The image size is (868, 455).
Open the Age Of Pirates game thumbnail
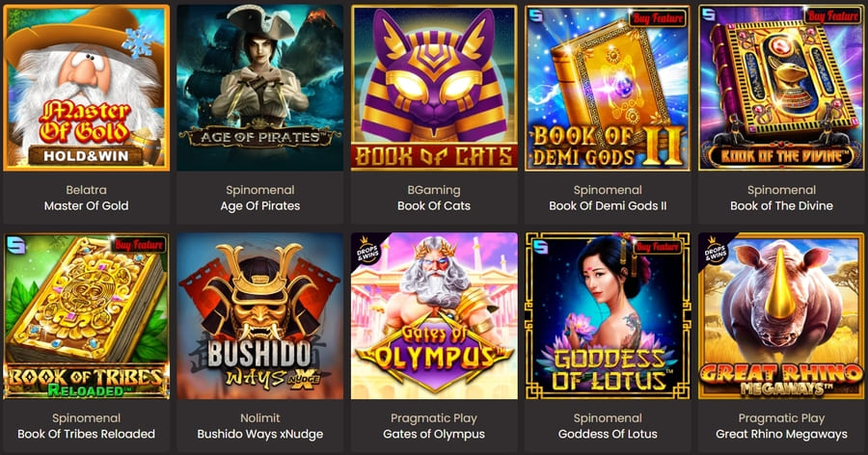point(260,88)
